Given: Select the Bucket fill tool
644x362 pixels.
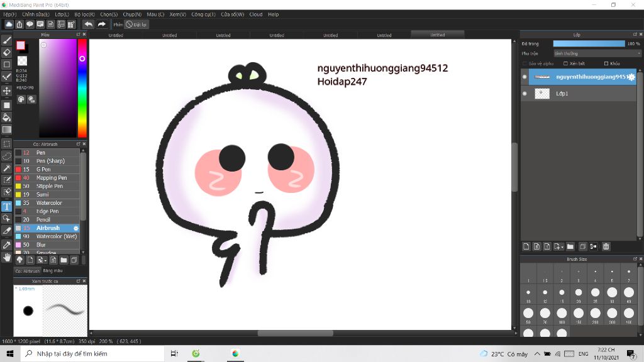Looking at the screenshot, I should (x=7, y=118).
